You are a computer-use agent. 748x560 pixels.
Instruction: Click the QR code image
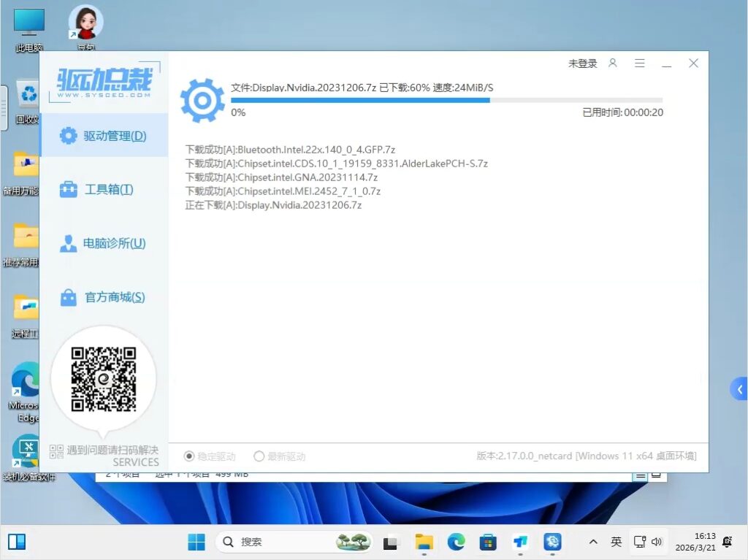[104, 379]
